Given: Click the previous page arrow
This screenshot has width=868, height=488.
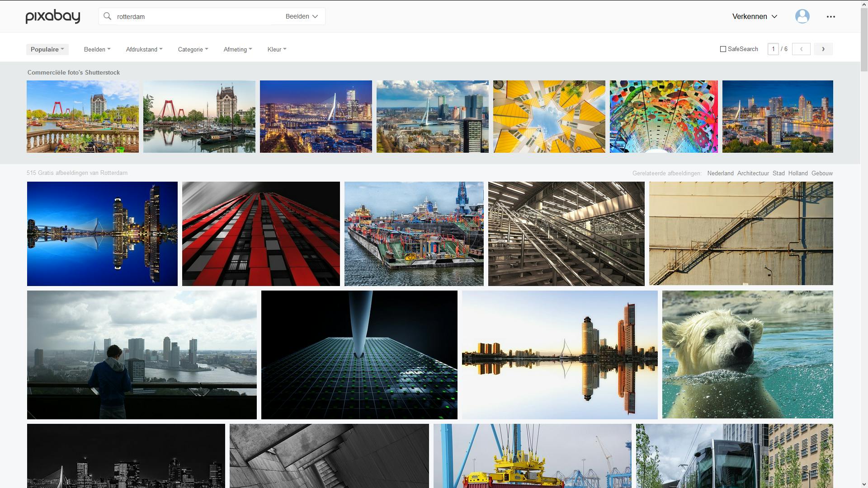Looking at the screenshot, I should click(x=801, y=49).
